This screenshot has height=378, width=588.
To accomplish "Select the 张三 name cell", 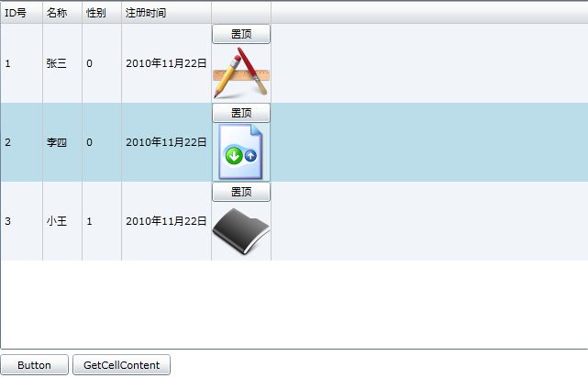I will [62, 63].
